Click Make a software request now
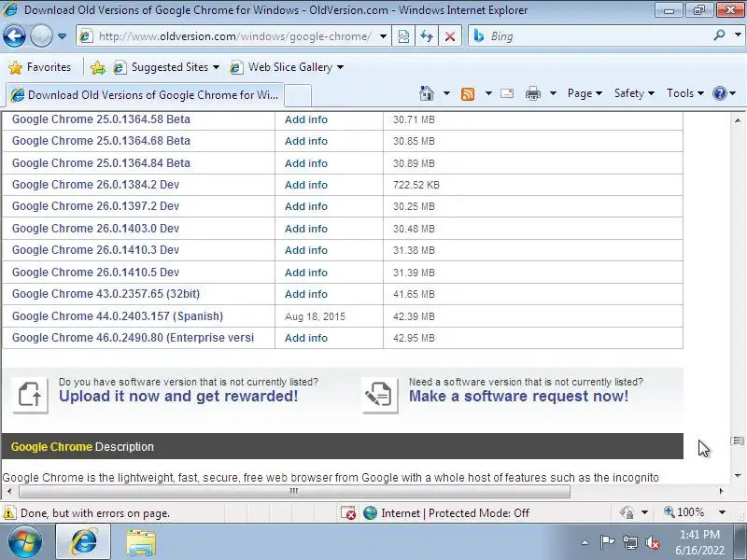747x560 pixels. point(519,396)
